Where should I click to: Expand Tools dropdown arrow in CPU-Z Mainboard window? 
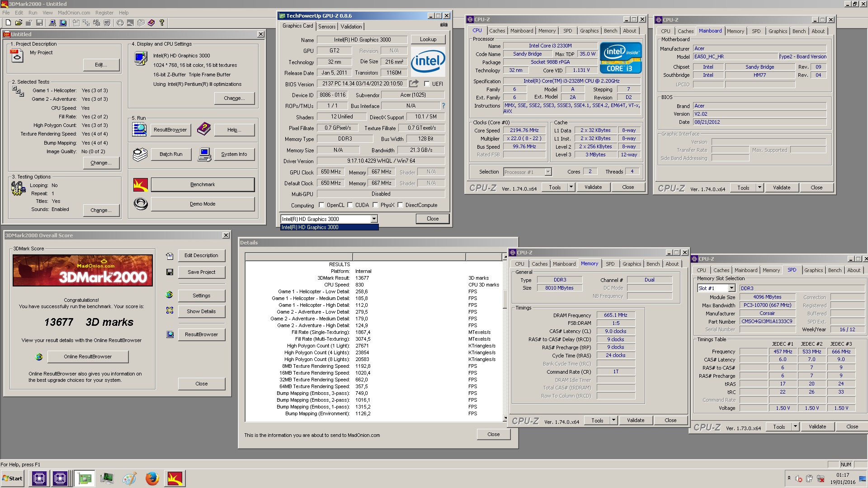tap(759, 188)
